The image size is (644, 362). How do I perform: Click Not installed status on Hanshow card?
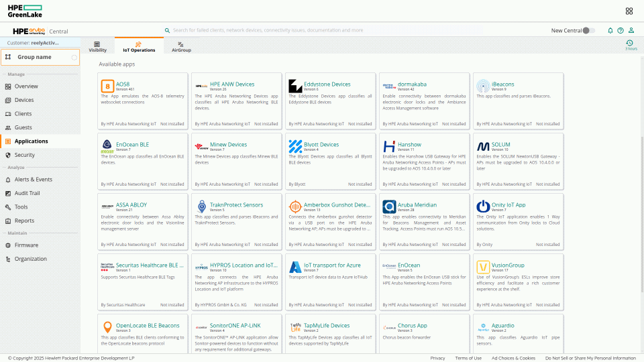coord(454,184)
